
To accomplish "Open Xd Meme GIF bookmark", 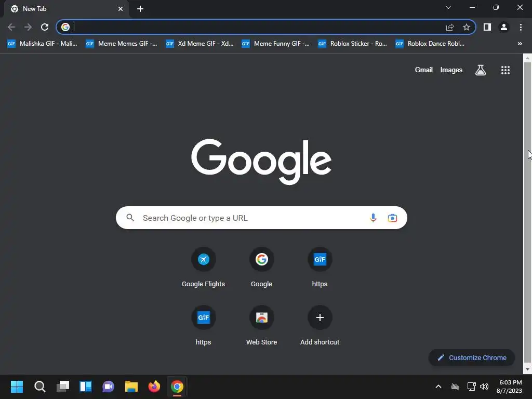I will (x=199, y=44).
